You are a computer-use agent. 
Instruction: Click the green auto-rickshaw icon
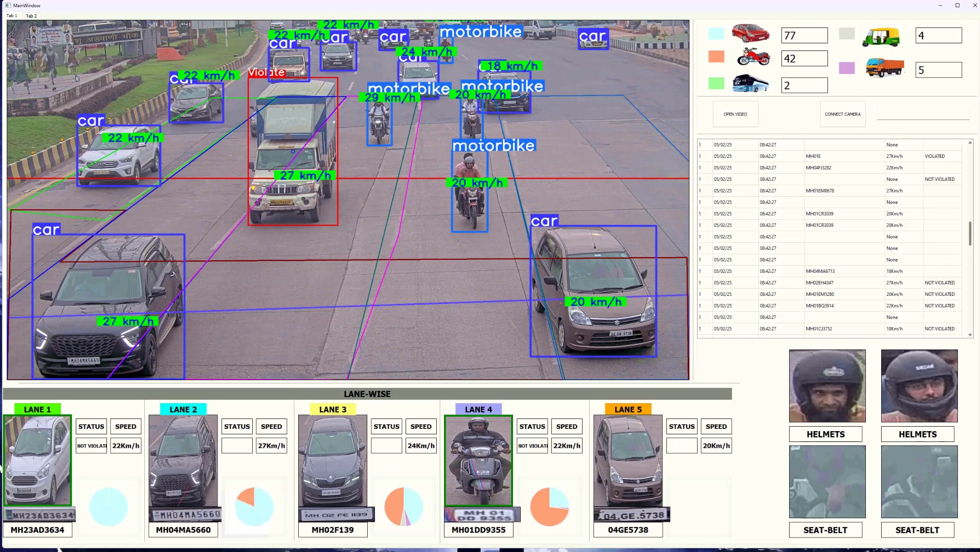click(881, 37)
